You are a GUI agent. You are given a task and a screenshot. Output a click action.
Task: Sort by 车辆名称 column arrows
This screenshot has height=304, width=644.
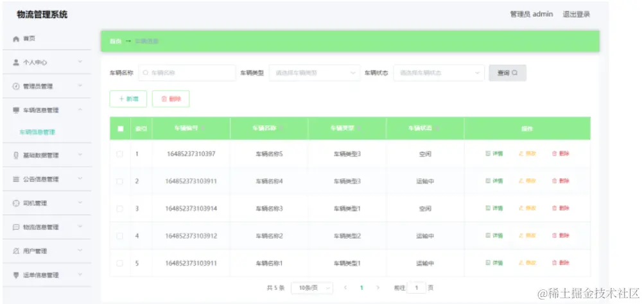click(281, 128)
